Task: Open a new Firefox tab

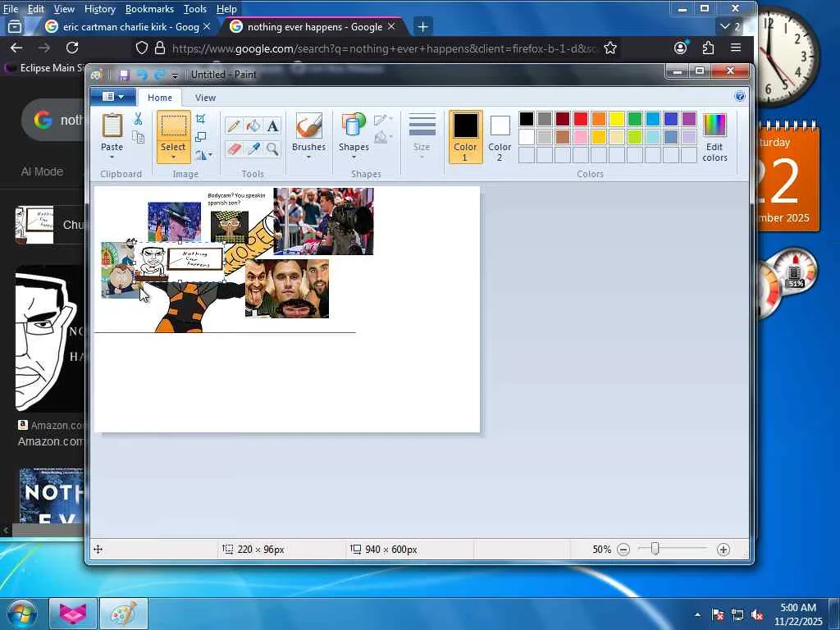Action: click(x=422, y=26)
